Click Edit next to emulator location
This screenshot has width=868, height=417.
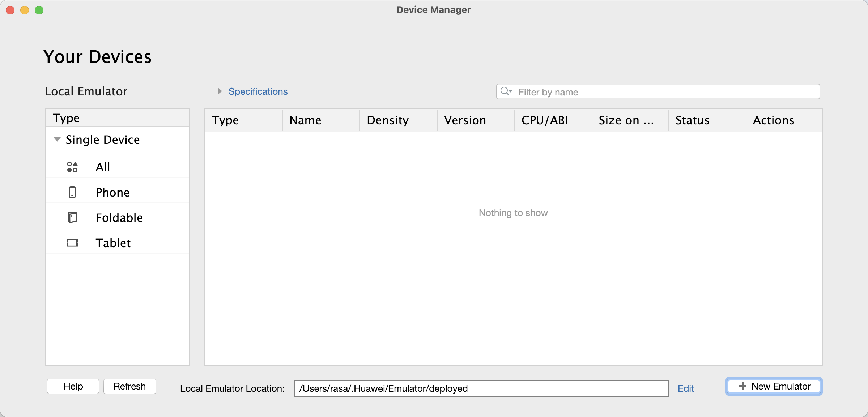click(685, 388)
